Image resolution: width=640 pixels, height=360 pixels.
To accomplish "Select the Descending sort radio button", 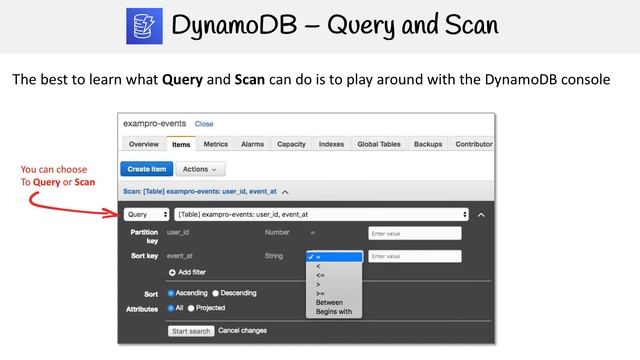I will click(216, 293).
